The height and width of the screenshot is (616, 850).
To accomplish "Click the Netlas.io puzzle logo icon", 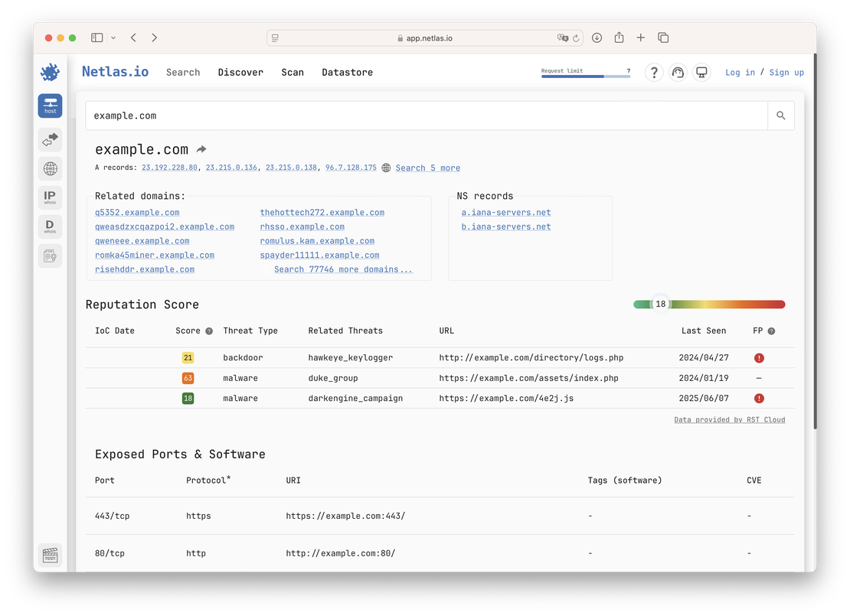I will click(48, 72).
